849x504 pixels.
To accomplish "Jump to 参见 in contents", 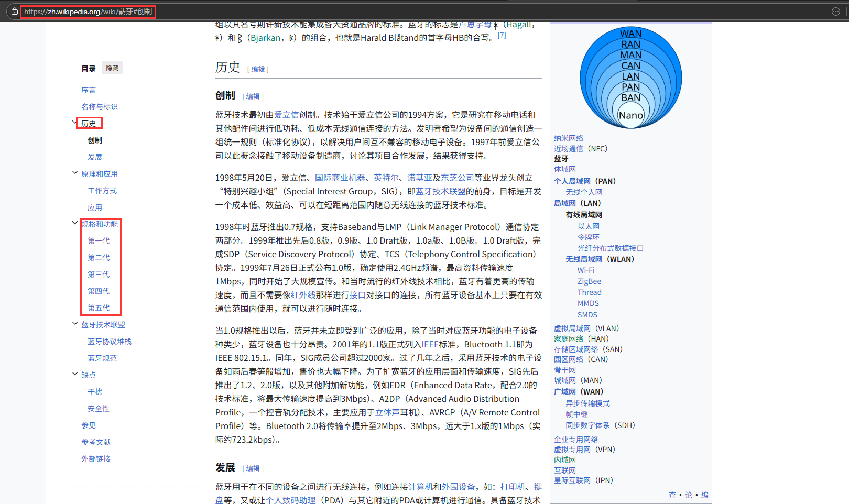I will (x=89, y=425).
